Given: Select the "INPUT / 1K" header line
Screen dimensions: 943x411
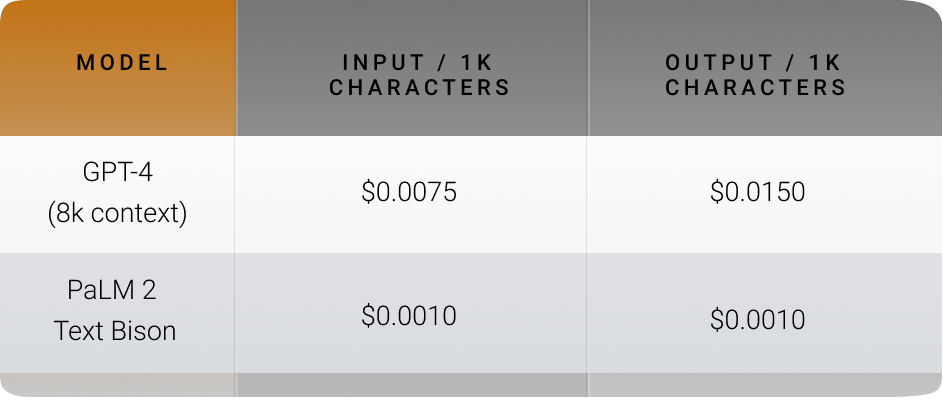Looking at the screenshot, I should [419, 63].
